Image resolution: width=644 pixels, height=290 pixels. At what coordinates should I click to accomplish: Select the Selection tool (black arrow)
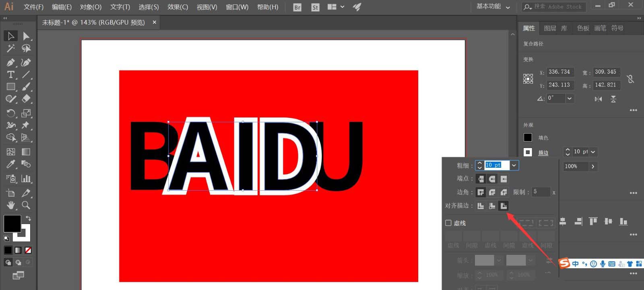pos(11,36)
